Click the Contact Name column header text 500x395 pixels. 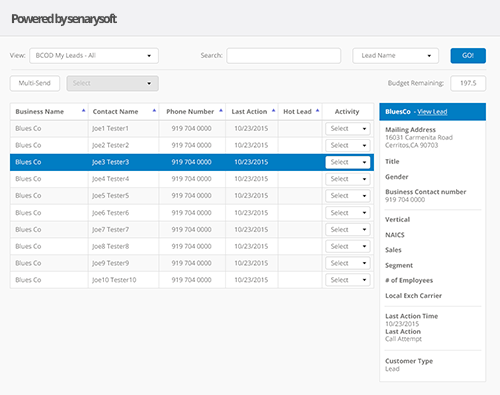click(115, 112)
